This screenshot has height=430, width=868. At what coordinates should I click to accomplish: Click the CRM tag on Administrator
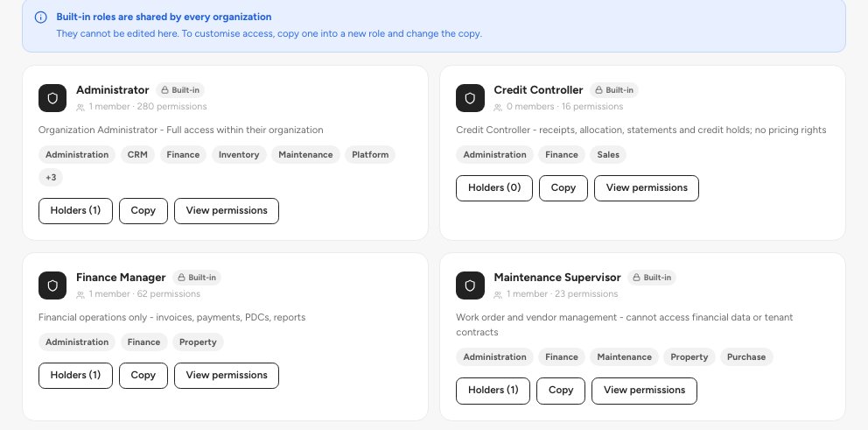pyautogui.click(x=137, y=155)
